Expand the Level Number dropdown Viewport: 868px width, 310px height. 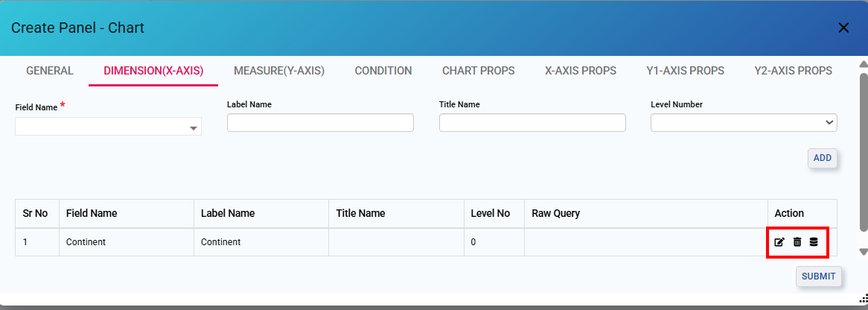coord(744,123)
